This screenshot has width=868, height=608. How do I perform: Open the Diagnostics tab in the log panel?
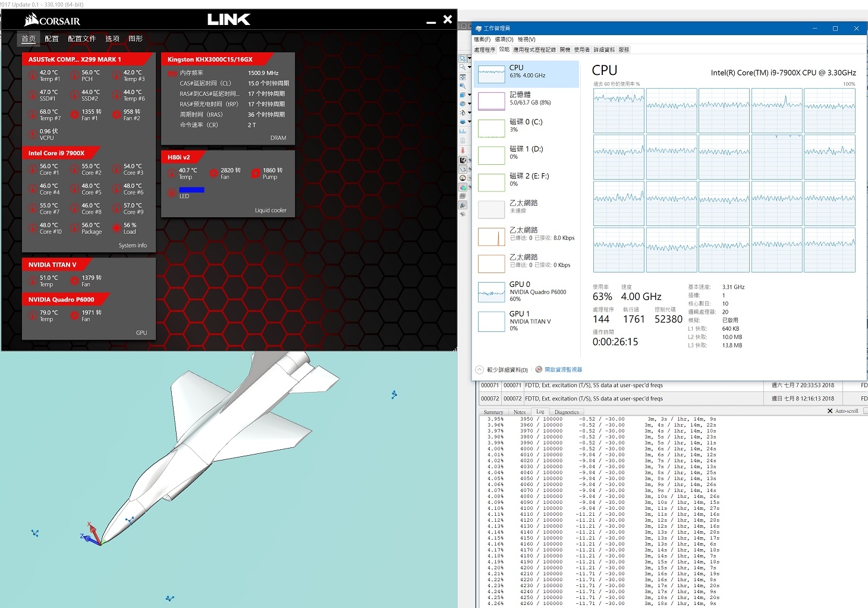(x=567, y=412)
